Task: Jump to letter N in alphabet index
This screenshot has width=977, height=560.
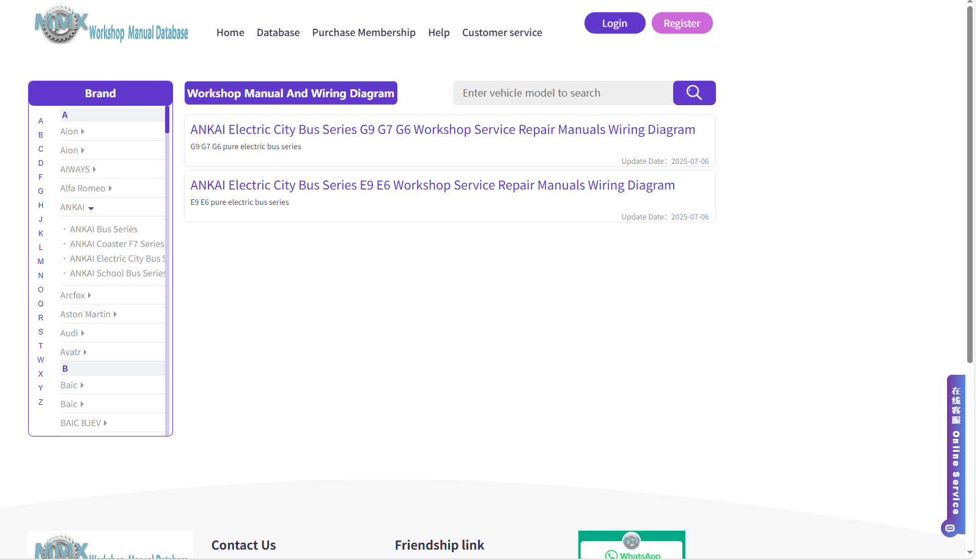Action: (x=41, y=276)
